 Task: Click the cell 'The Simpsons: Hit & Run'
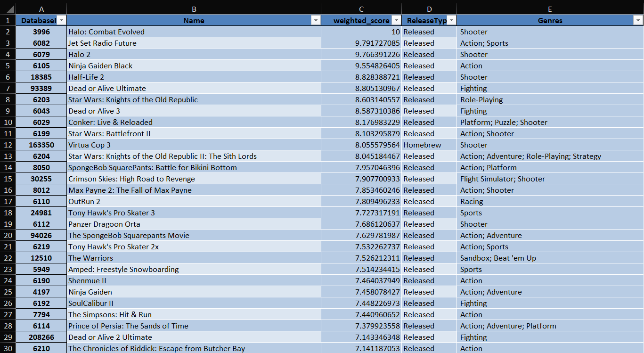tap(194, 314)
